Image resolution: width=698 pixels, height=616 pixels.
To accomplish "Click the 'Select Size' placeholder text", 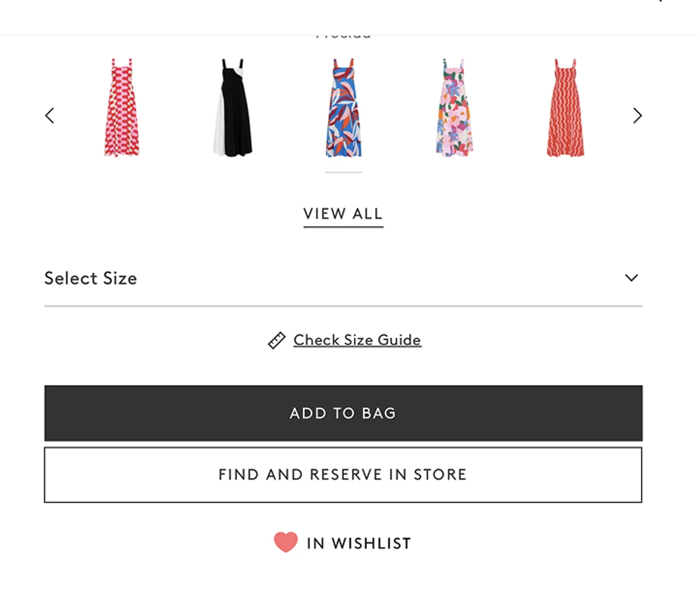I will click(91, 278).
